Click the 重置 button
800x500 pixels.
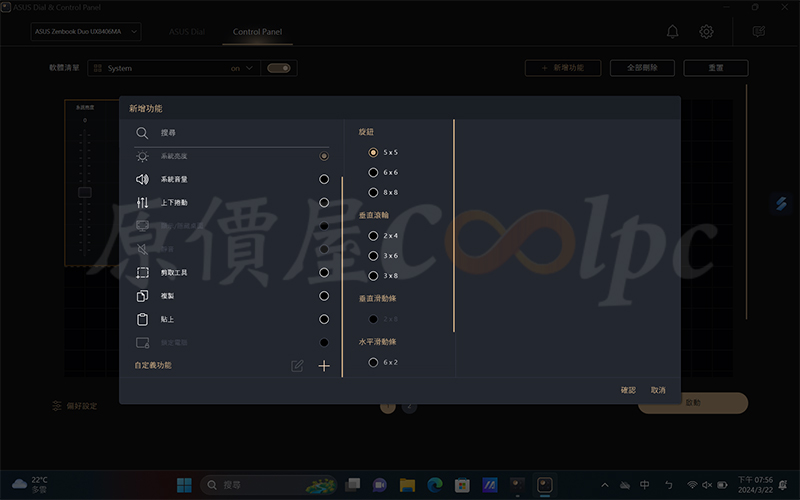[716, 68]
